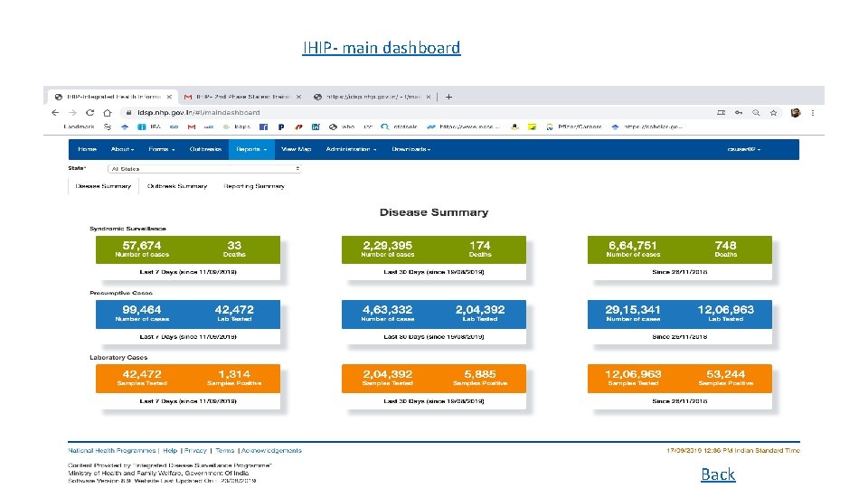Click the 4,63,332 presumptive cases card
The width and height of the screenshot is (868, 488).
[433, 323]
